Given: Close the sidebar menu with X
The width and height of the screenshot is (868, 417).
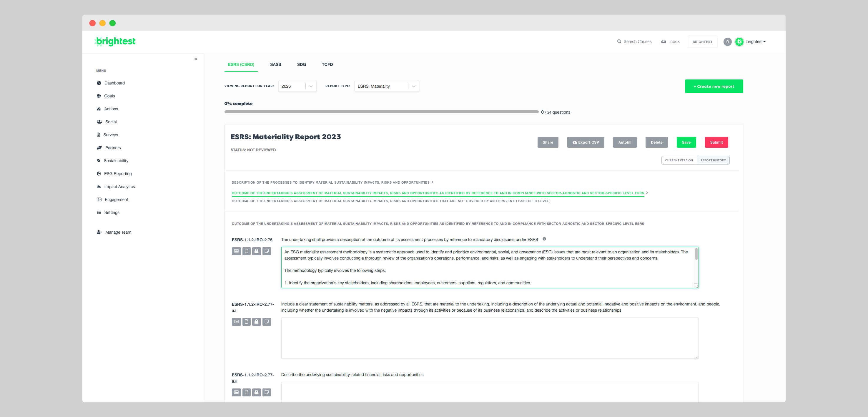Looking at the screenshot, I should (x=195, y=59).
